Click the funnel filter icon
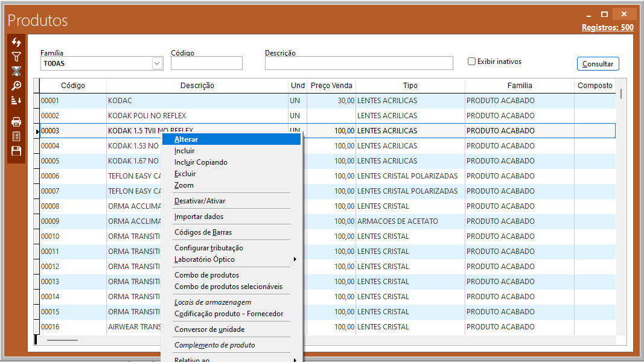The width and height of the screenshot is (644, 362). point(16,57)
